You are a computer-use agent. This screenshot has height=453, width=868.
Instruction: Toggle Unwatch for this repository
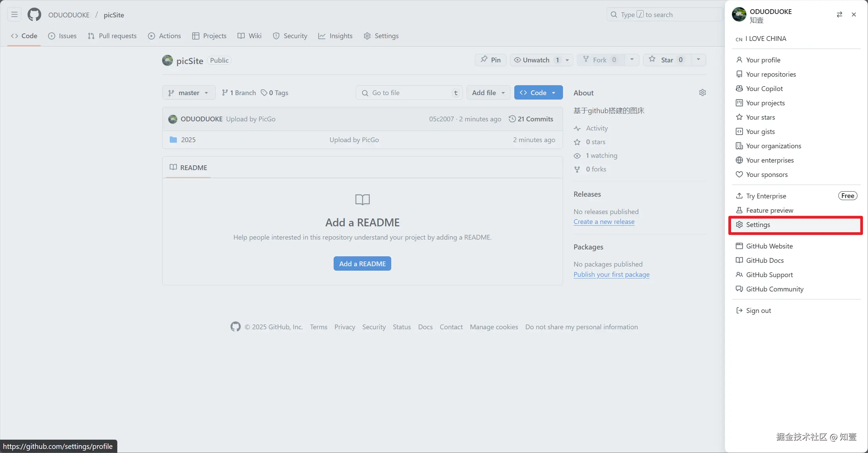coord(536,60)
